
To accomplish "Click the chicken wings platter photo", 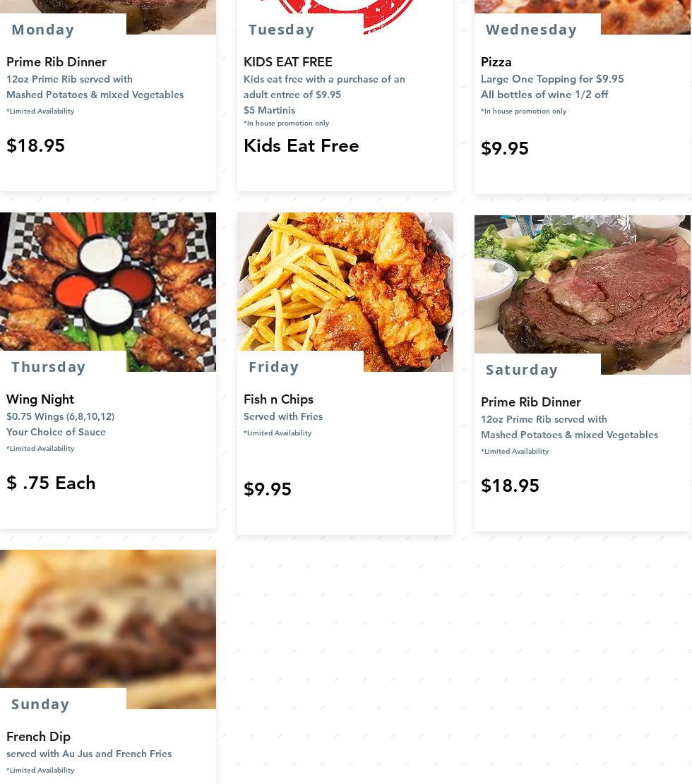I will pos(107,282).
